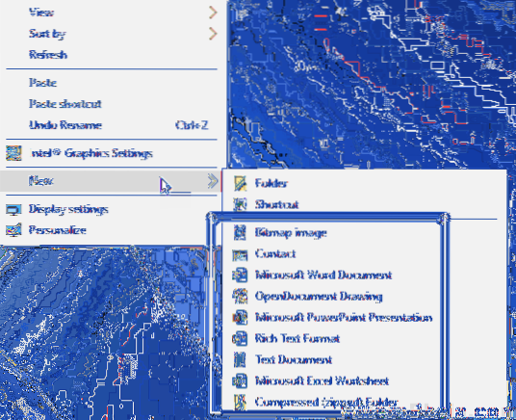Click the Text Document icon
The width and height of the screenshot is (516, 420).
(x=240, y=359)
